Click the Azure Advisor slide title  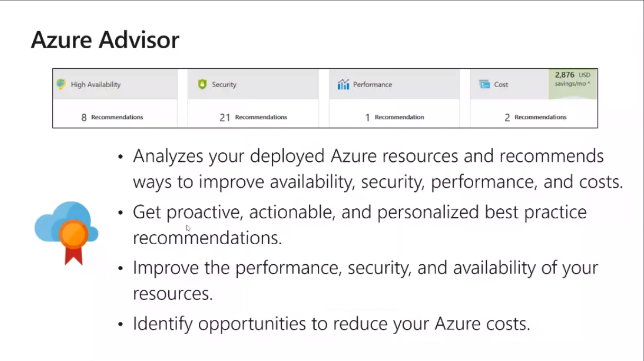coord(105,40)
